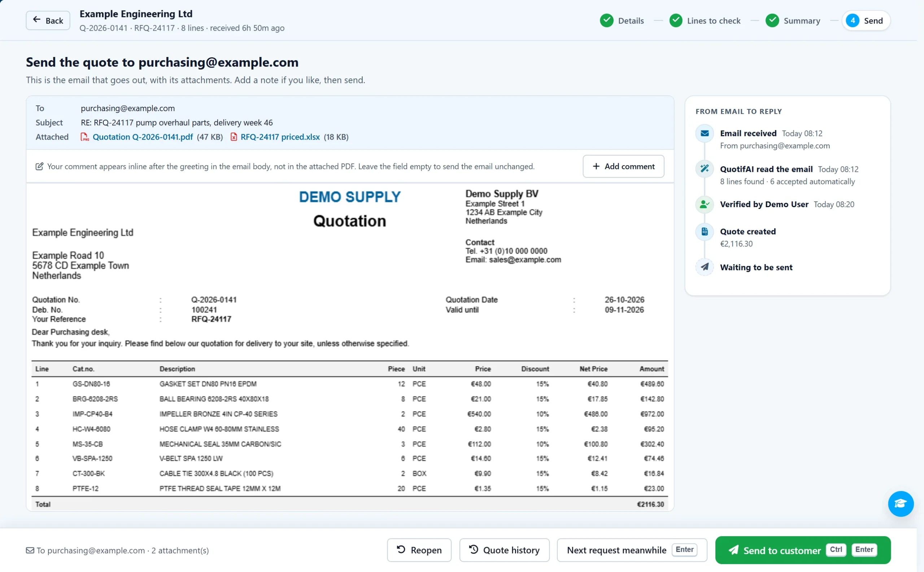The width and height of the screenshot is (924, 572).
Task: Open the Lines to check step
Action: pos(705,21)
